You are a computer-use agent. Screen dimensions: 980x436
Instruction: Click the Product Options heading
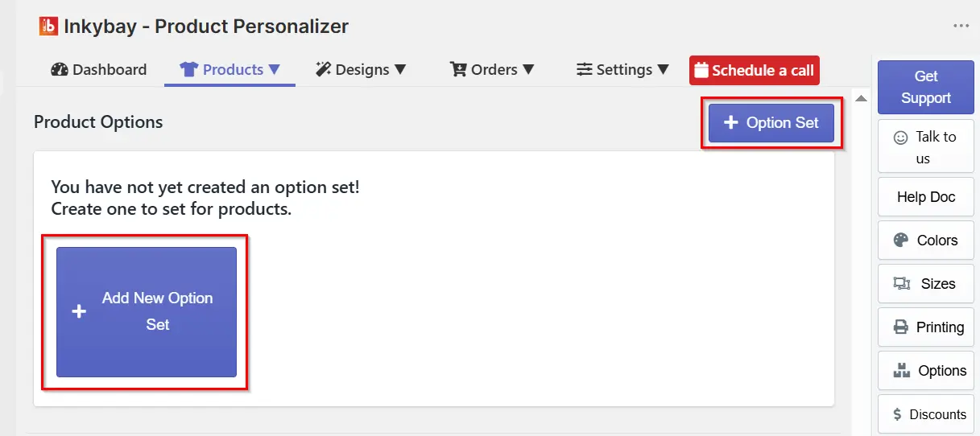tap(98, 122)
